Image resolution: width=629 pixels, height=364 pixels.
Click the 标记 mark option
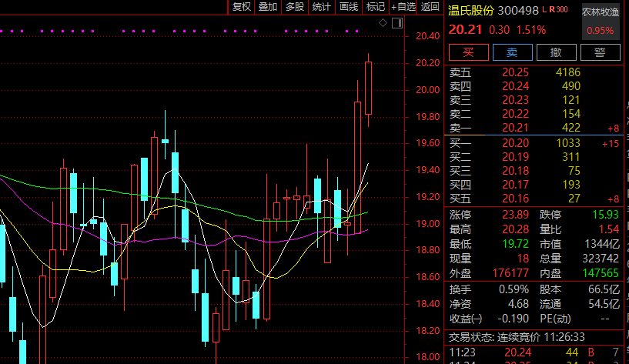click(376, 7)
